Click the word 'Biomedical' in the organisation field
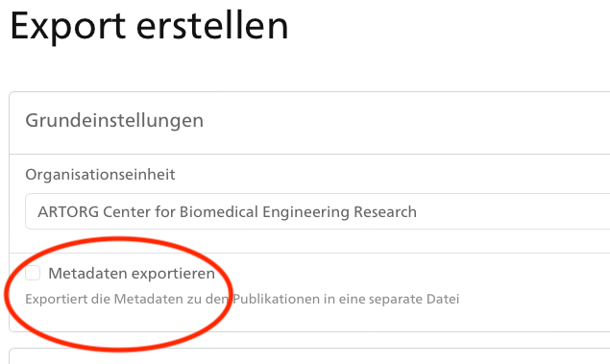Screen dimensions: 610x364 (x=219, y=212)
